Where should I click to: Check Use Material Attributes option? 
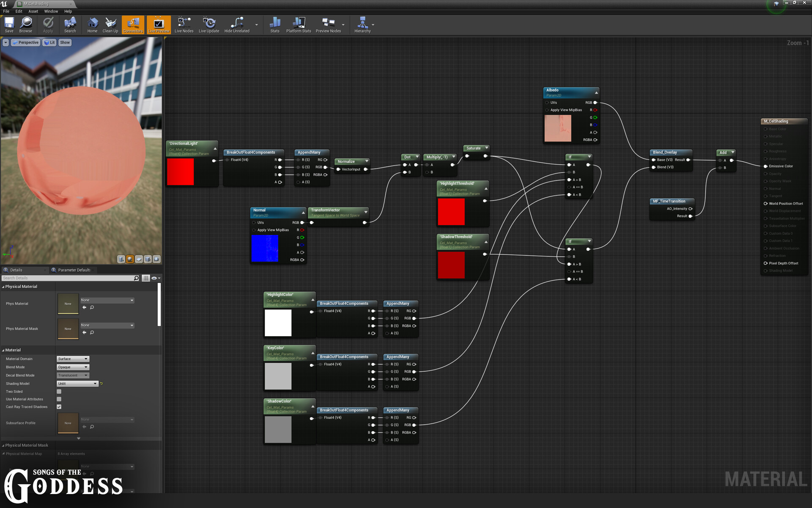click(59, 399)
